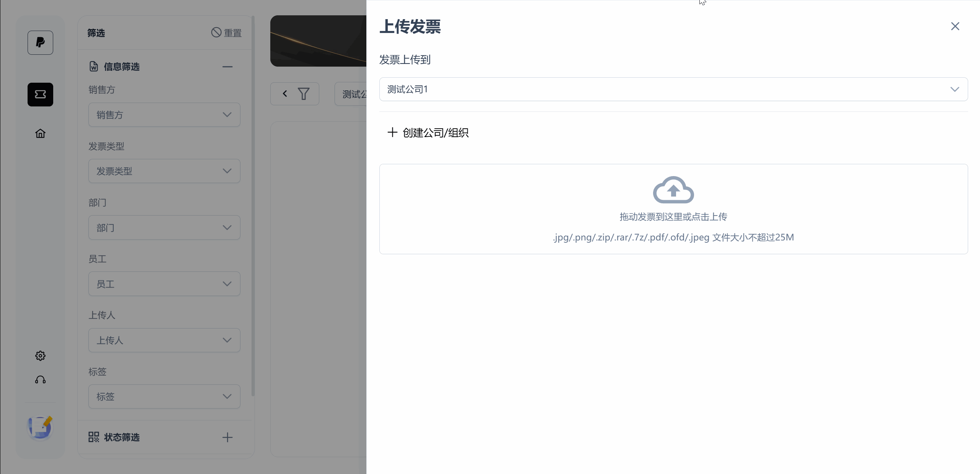The width and height of the screenshot is (980, 474).
Task: Close the 上传发票 panel with X
Action: pyautogui.click(x=955, y=26)
